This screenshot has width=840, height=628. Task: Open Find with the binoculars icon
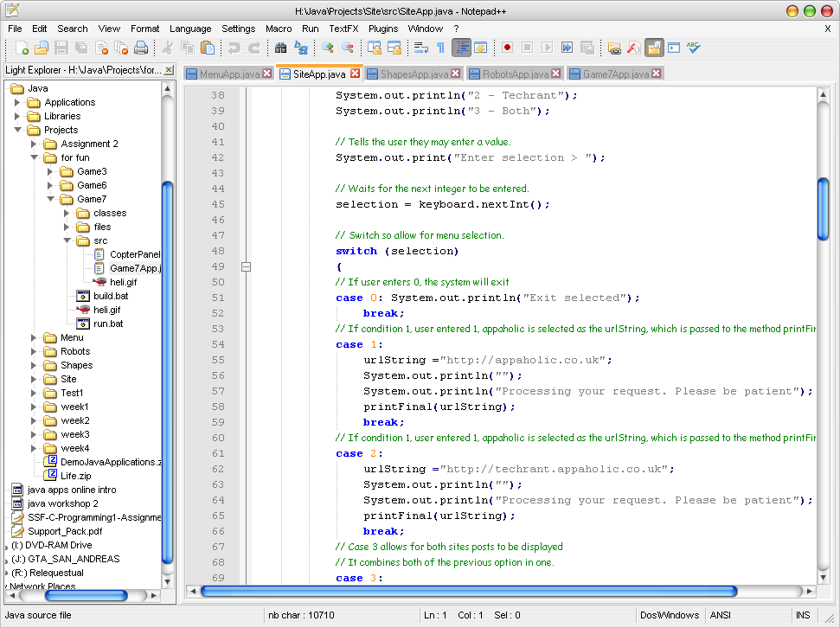280,48
